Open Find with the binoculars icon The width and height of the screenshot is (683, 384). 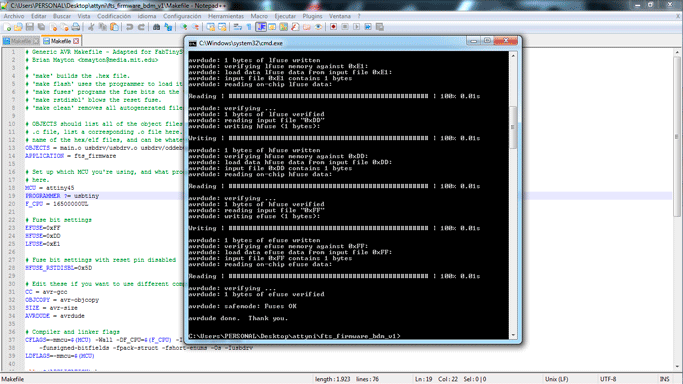156,27
